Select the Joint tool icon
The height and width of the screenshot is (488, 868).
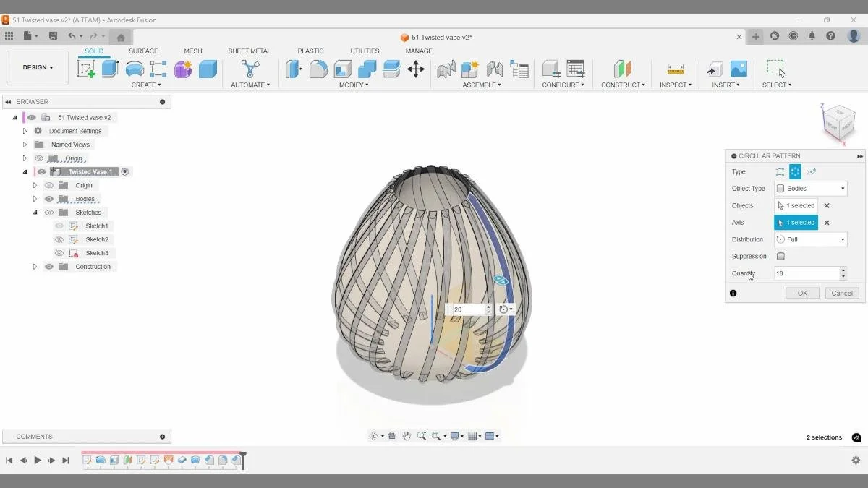(x=495, y=69)
